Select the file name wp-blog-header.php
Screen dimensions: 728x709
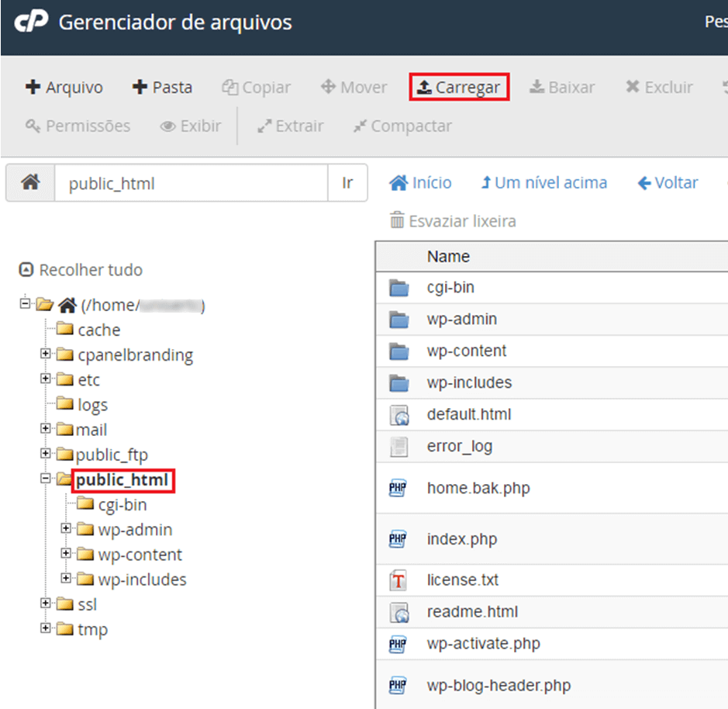tap(499, 685)
